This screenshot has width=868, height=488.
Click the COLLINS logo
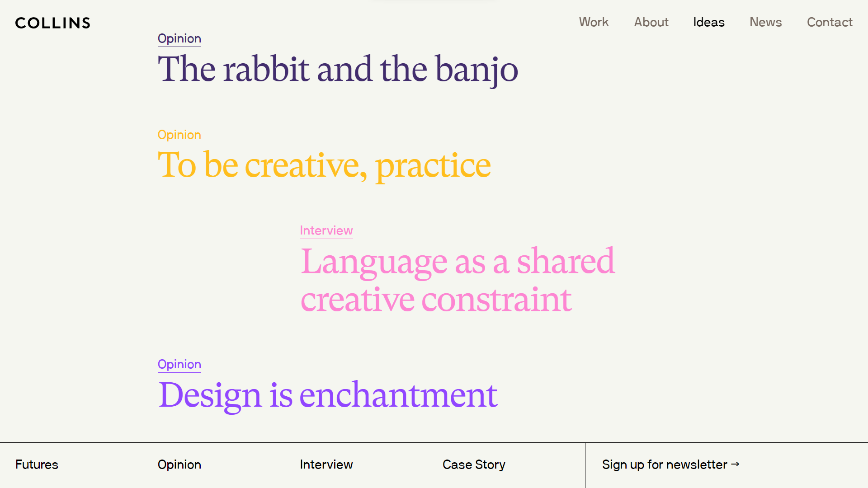(x=53, y=23)
